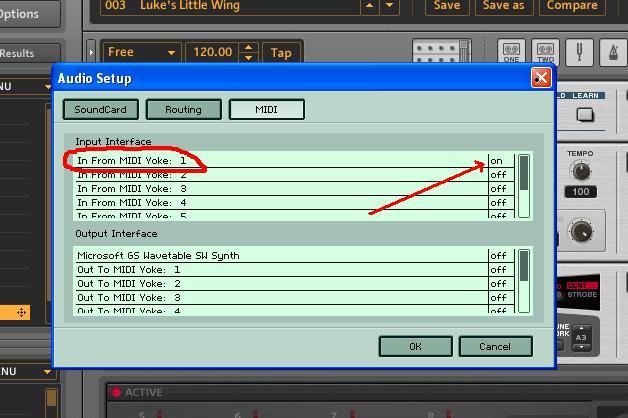Viewport: 628px width, 418px height.
Task: Open the tuner fork icon
Action: [x=579, y=52]
